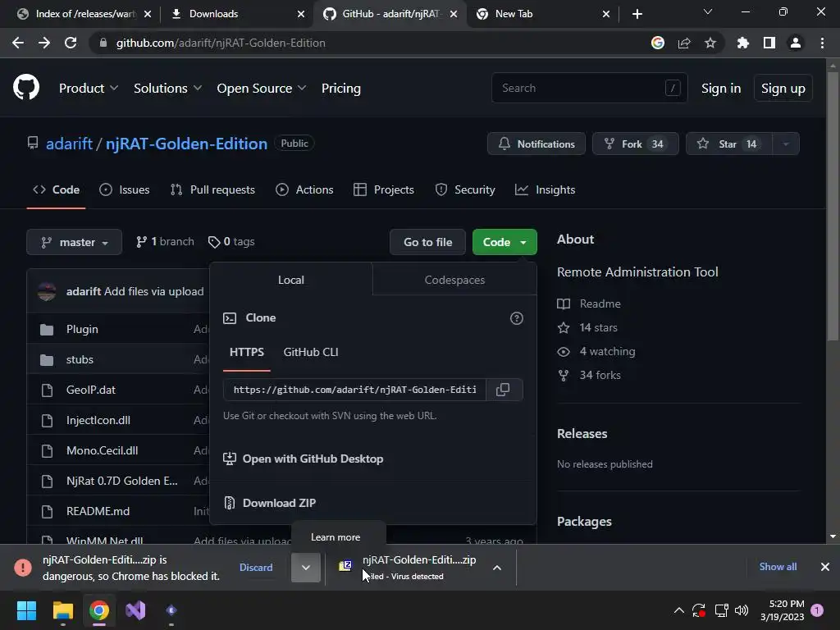Viewport: 840px width, 630px height.
Task: Open the Chrome tab search chevron
Action: tap(708, 11)
